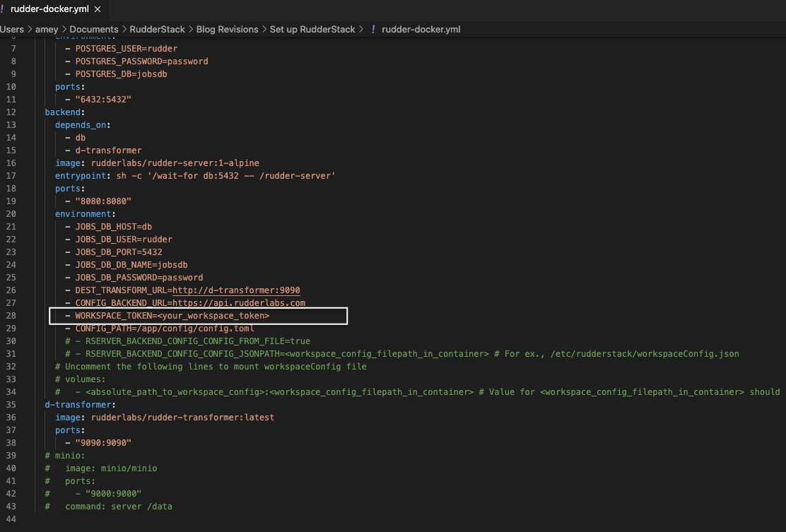The image size is (786, 532).
Task: Select the highlighted WORKSPACE_TOKEN line
Action: [x=173, y=315]
